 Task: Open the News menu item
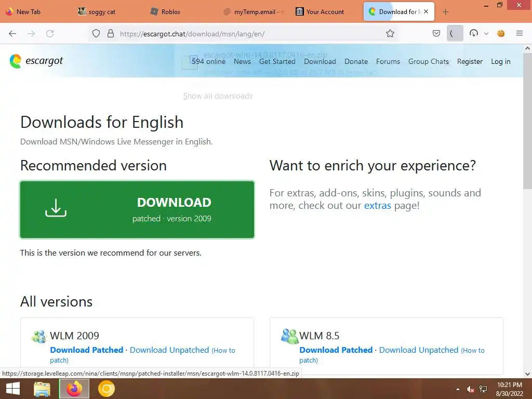(x=242, y=61)
